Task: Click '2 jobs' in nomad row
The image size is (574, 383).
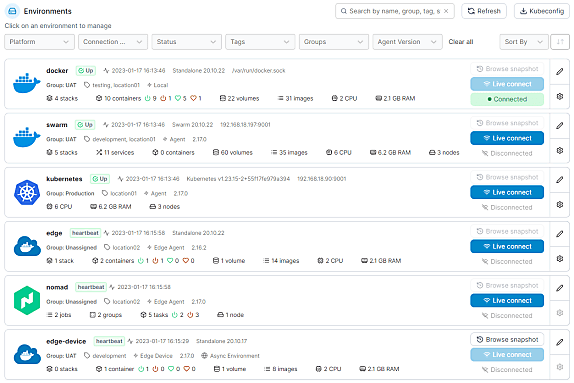Action: coord(59,315)
